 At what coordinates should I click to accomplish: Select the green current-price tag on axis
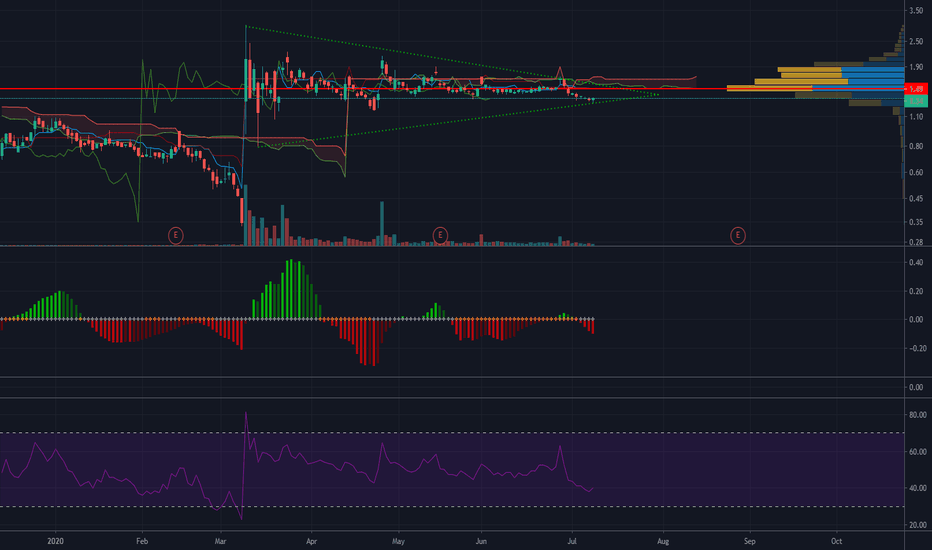coord(916,101)
